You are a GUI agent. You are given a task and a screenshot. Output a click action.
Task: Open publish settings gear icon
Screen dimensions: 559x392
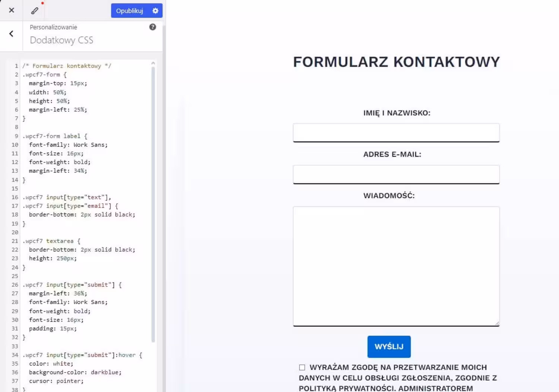[x=155, y=11]
